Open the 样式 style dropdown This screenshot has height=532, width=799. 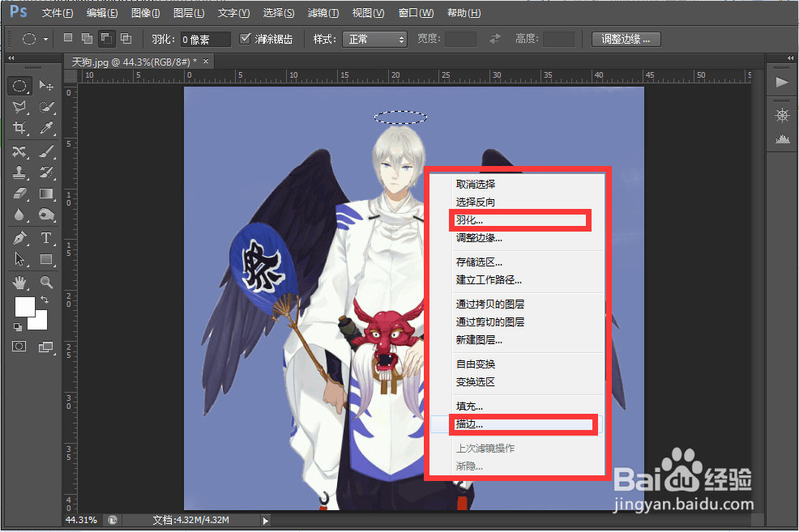coord(374,39)
